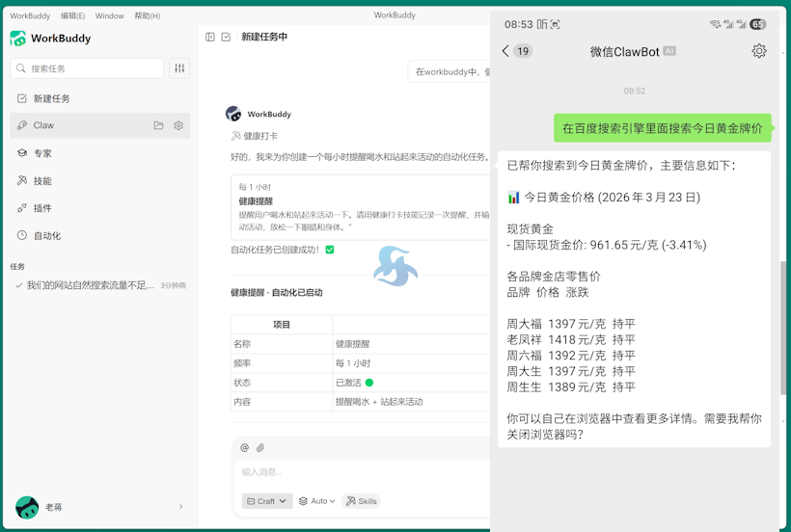This screenshot has height=532, width=791.
Task: Click the new task checkbox icon beside 新建任务中
Action: tap(226, 37)
